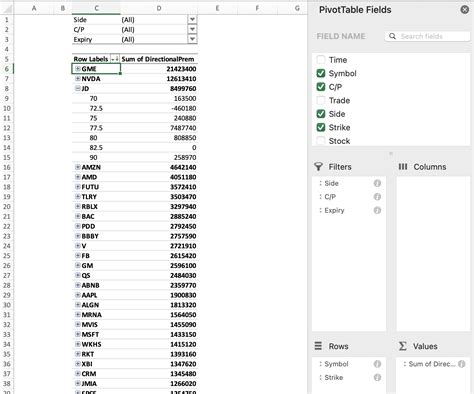Open info for Symbol in Rows area
The image size is (474, 394).
pyautogui.click(x=377, y=364)
